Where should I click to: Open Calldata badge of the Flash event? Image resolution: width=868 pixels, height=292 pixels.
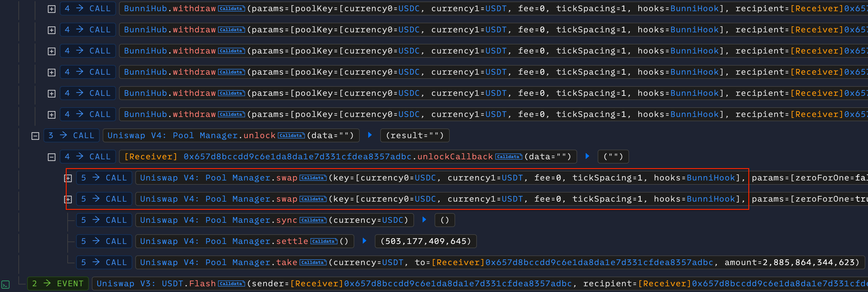(x=231, y=284)
